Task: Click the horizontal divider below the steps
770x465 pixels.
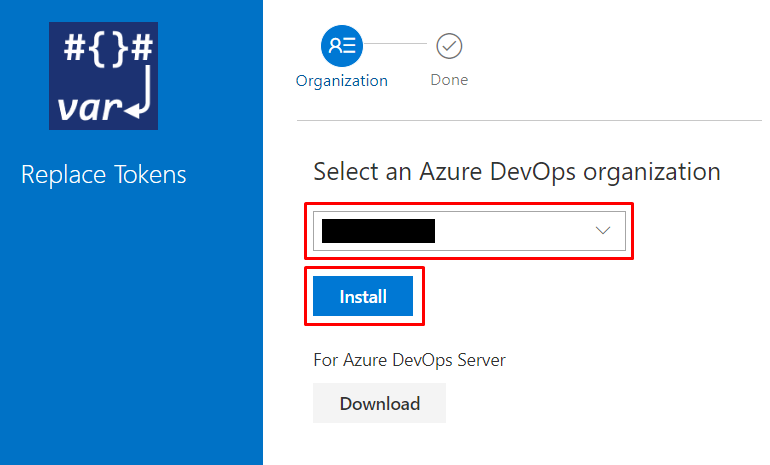Action: (529, 121)
